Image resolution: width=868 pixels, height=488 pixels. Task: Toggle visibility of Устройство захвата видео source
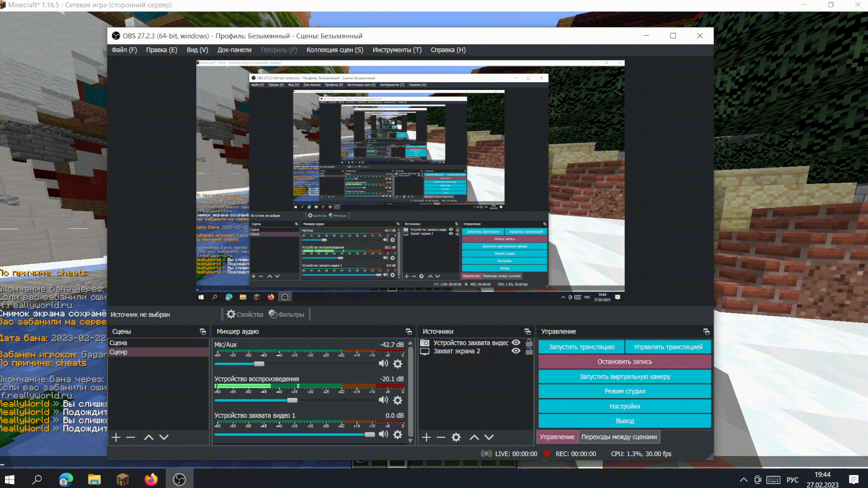click(516, 343)
